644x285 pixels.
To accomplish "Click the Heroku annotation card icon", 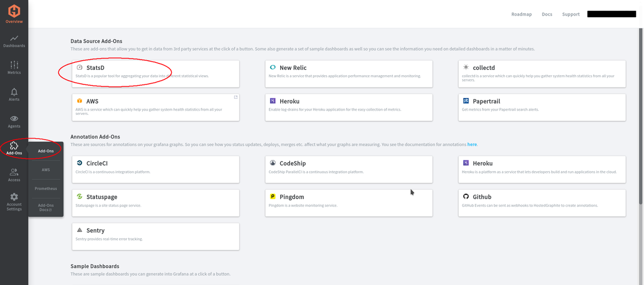I will [466, 163].
